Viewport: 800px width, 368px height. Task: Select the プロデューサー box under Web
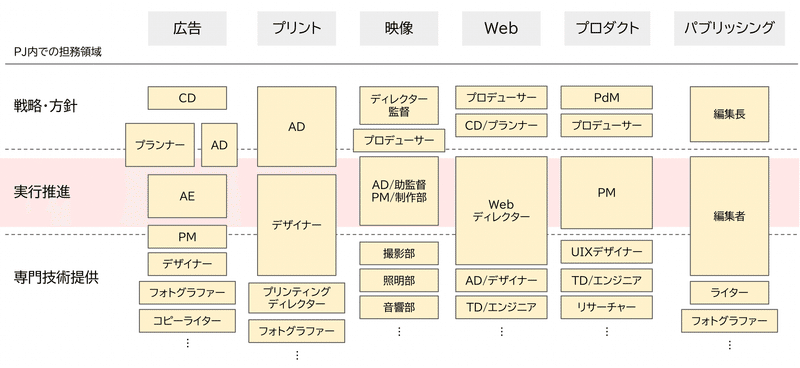(501, 97)
